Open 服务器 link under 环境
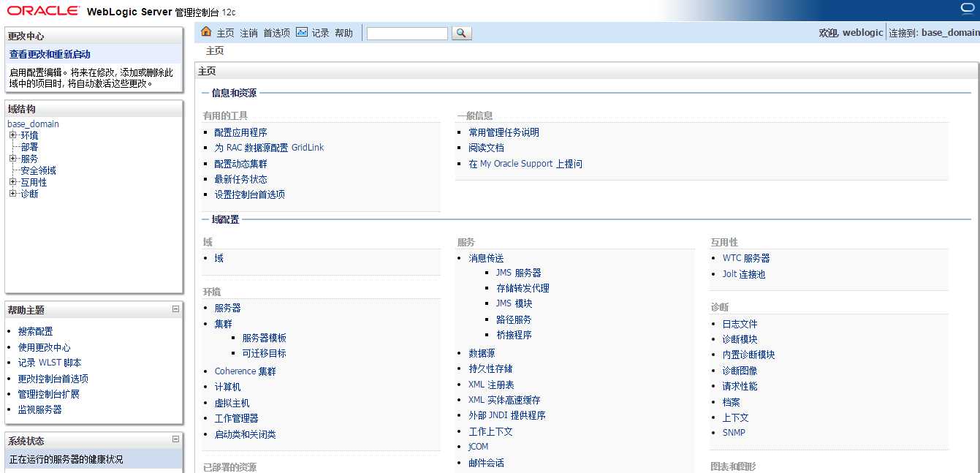 [228, 308]
